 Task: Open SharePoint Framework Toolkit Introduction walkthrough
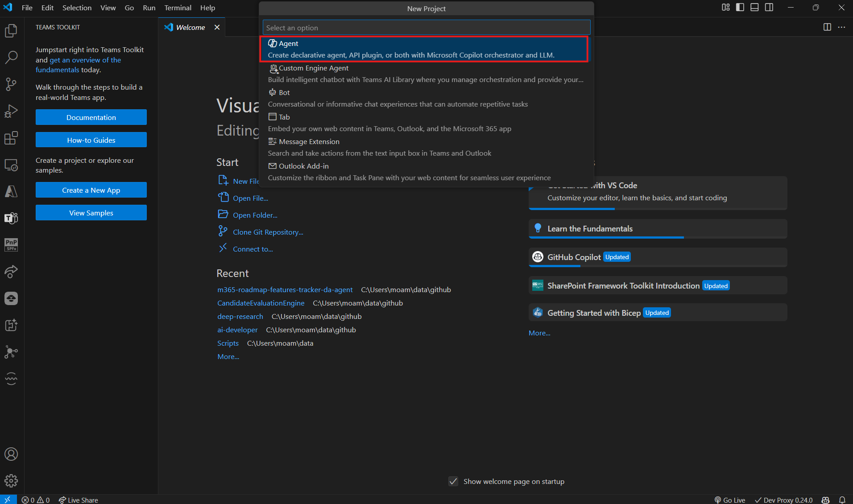658,285
